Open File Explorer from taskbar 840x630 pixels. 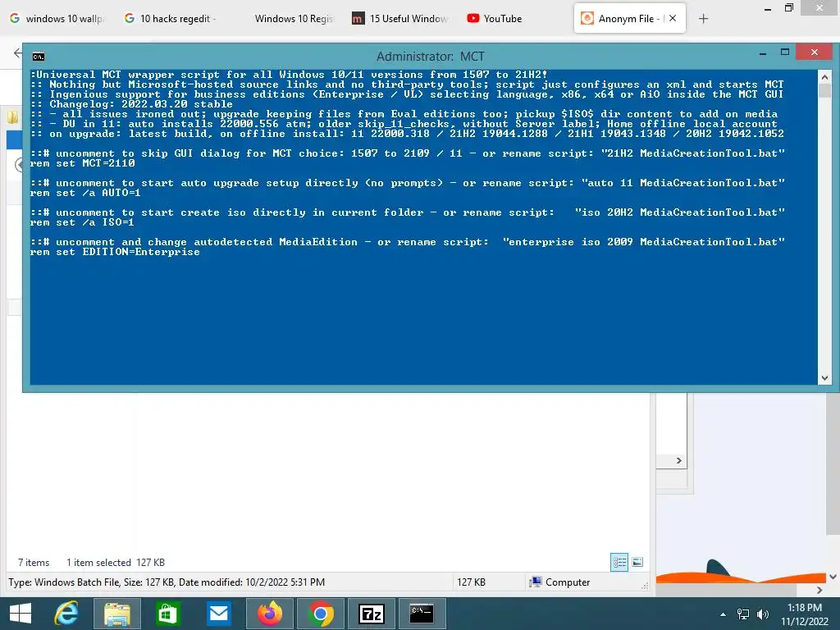pyautogui.click(x=117, y=614)
